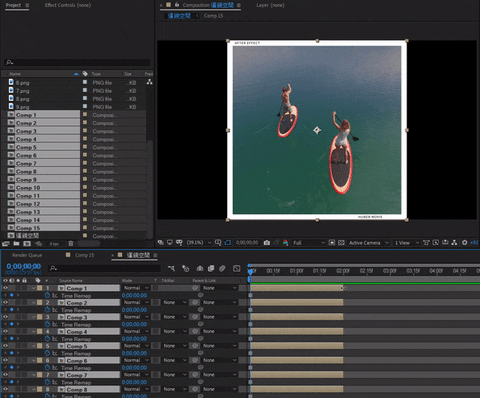480x398 pixels.
Task: Open the viewer magnification 39.1% dropdown
Action: [x=198, y=243]
